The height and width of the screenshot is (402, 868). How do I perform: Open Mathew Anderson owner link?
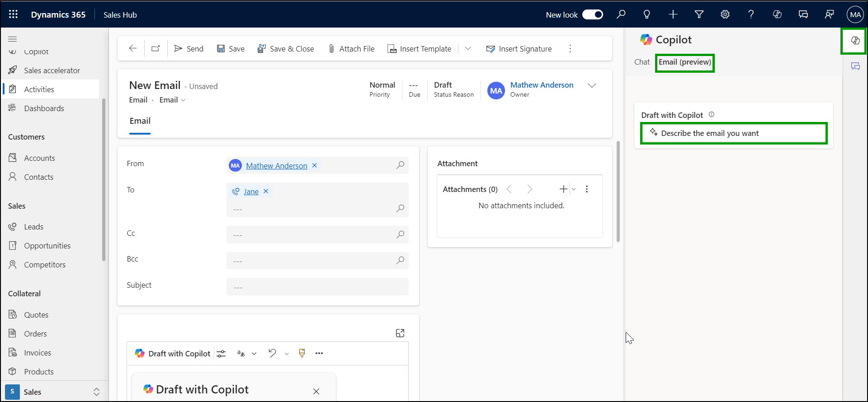(542, 85)
